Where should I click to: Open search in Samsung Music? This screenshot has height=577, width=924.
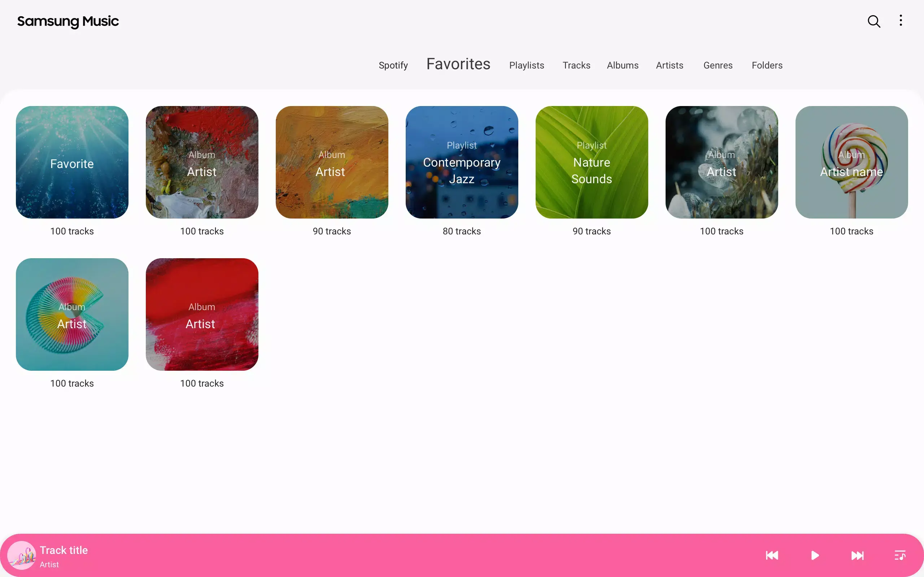pyautogui.click(x=873, y=21)
